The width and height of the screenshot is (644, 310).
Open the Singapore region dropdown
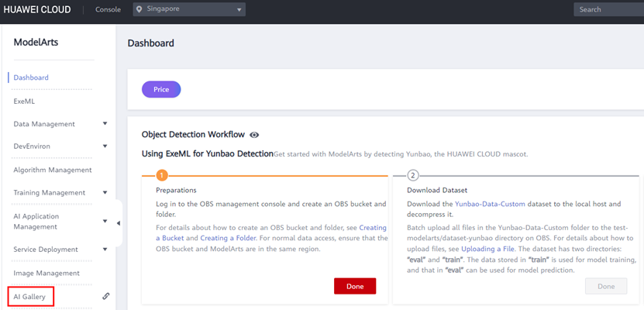pyautogui.click(x=188, y=10)
